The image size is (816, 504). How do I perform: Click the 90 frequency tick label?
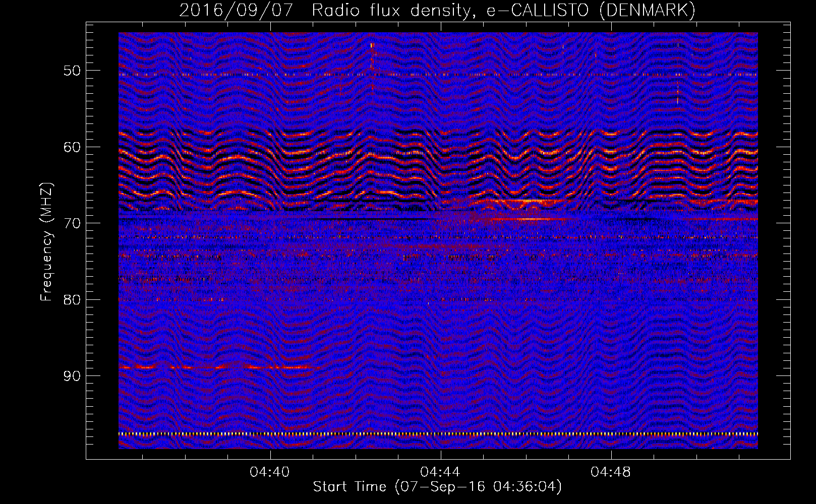point(72,376)
